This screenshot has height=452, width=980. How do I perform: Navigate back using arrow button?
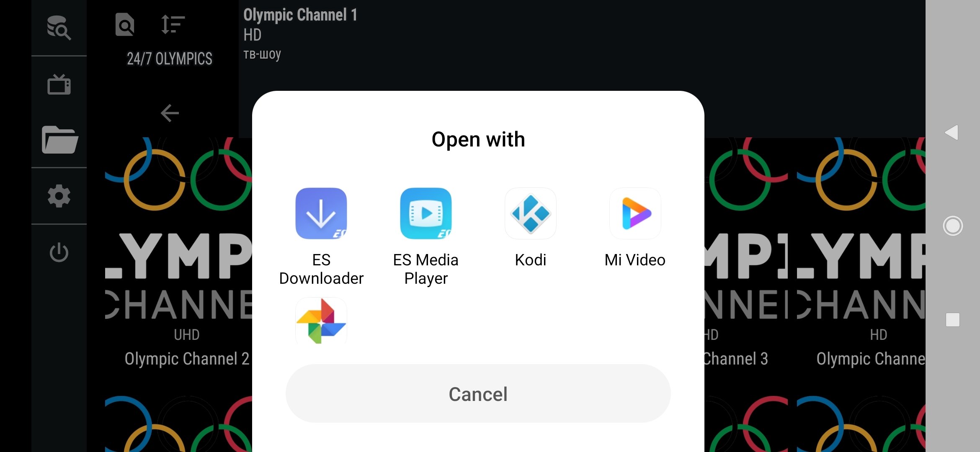(168, 113)
